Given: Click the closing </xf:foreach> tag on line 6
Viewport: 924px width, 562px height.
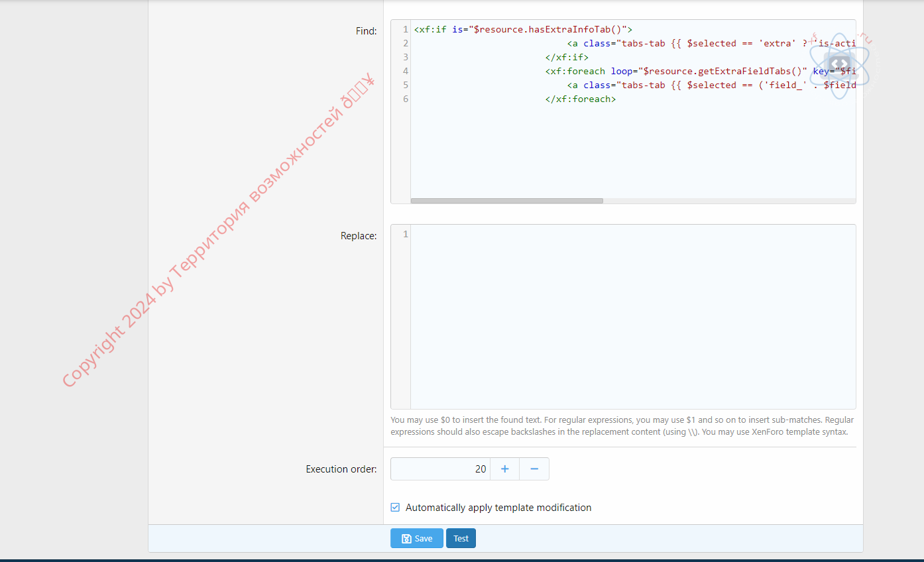Looking at the screenshot, I should click(581, 99).
